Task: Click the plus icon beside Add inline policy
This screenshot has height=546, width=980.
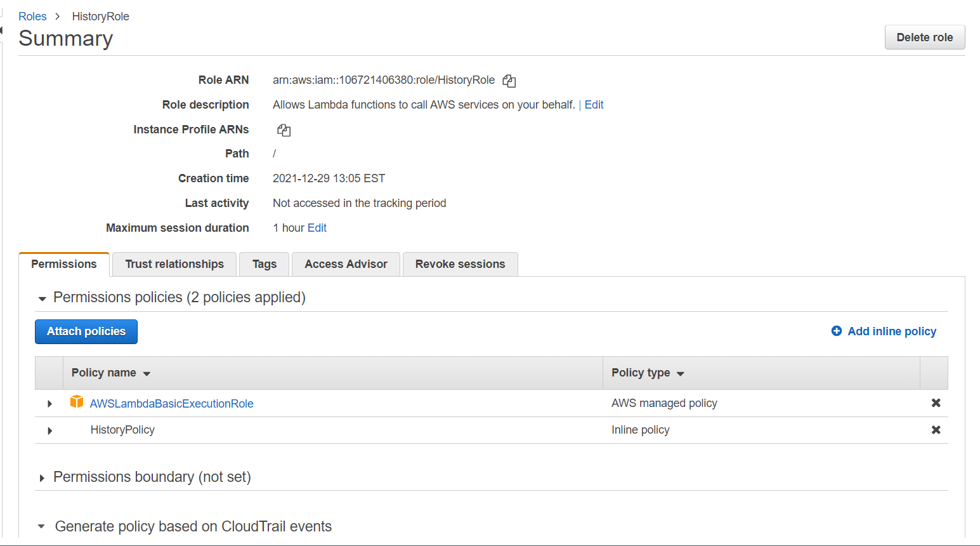Action: point(836,331)
